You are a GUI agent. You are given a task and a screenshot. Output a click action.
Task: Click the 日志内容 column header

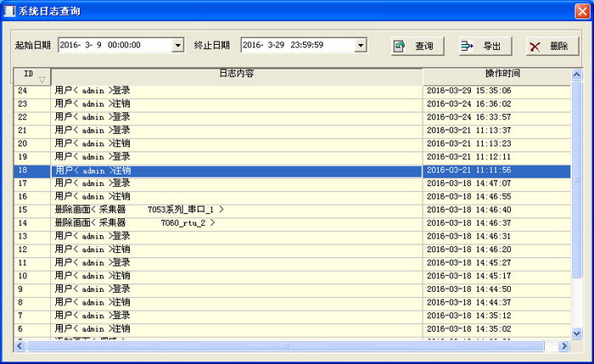point(237,74)
